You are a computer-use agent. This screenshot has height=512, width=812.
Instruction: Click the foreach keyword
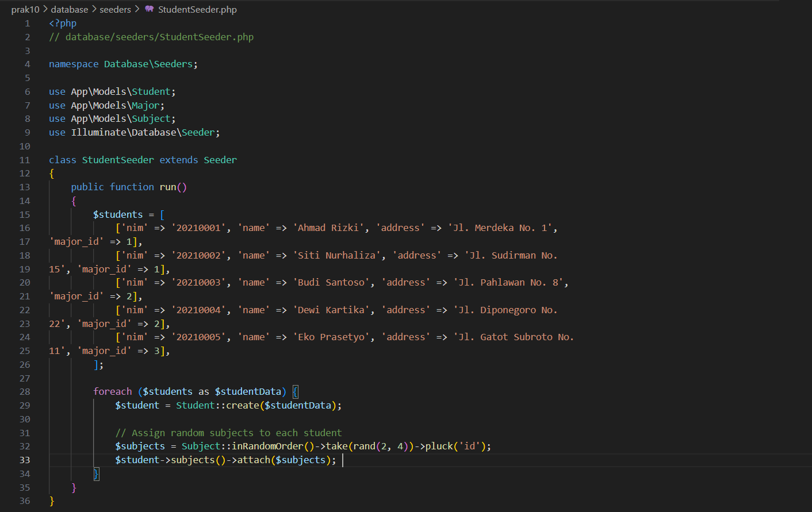pyautogui.click(x=113, y=392)
